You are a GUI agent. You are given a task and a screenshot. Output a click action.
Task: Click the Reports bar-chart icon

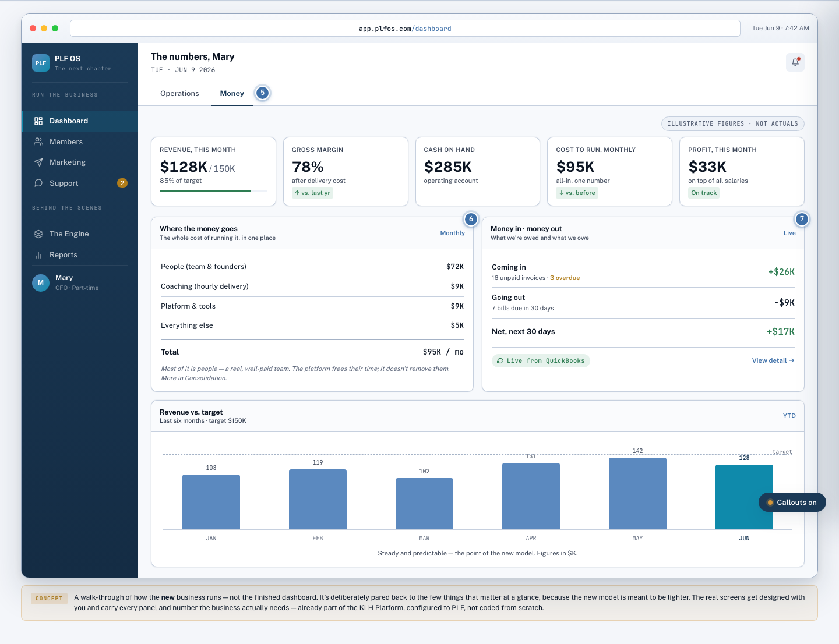(x=38, y=255)
